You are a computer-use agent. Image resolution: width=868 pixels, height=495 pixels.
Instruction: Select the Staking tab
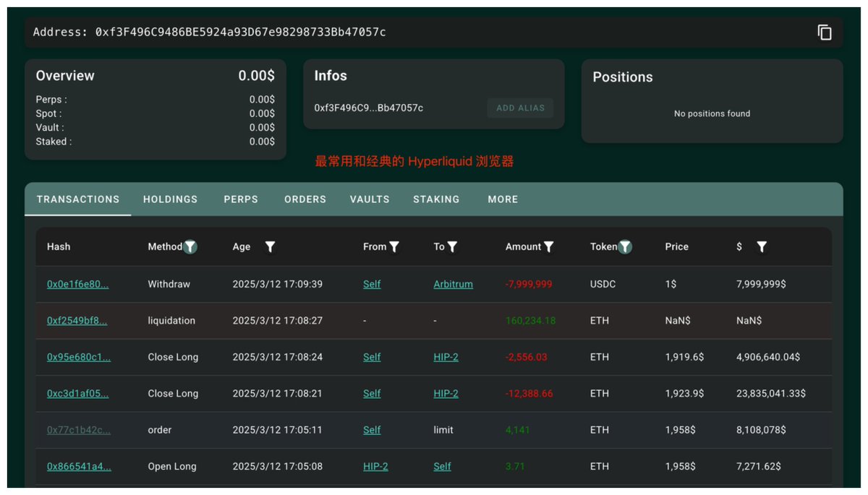pyautogui.click(x=436, y=199)
